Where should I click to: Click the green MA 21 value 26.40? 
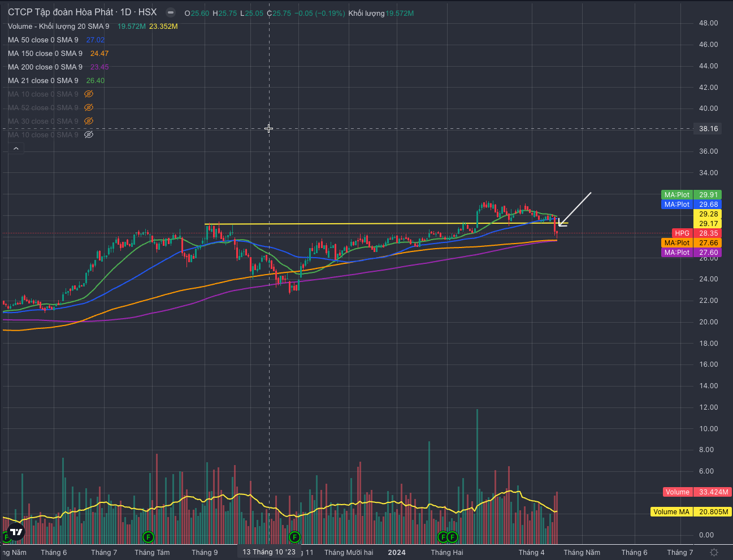point(96,80)
